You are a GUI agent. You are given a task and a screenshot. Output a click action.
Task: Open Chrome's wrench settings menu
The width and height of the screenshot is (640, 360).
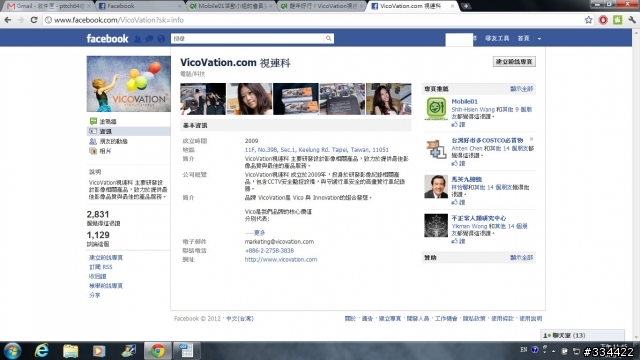(632, 20)
